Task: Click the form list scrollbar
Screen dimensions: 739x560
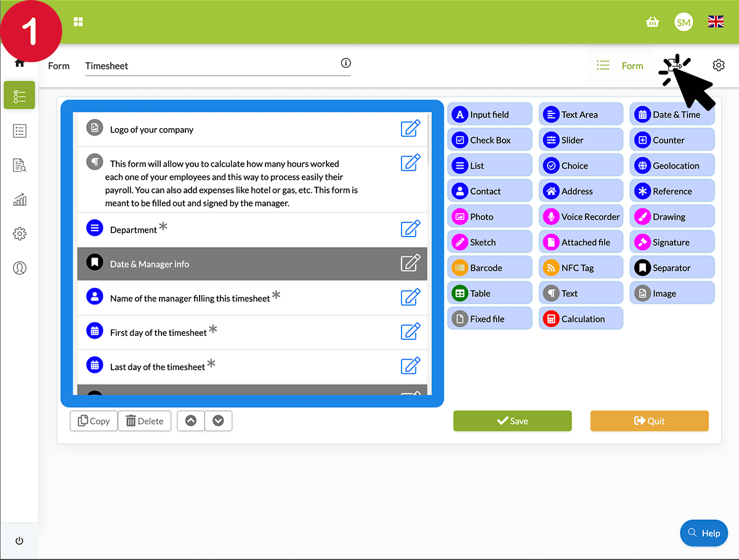Action: tap(429, 139)
